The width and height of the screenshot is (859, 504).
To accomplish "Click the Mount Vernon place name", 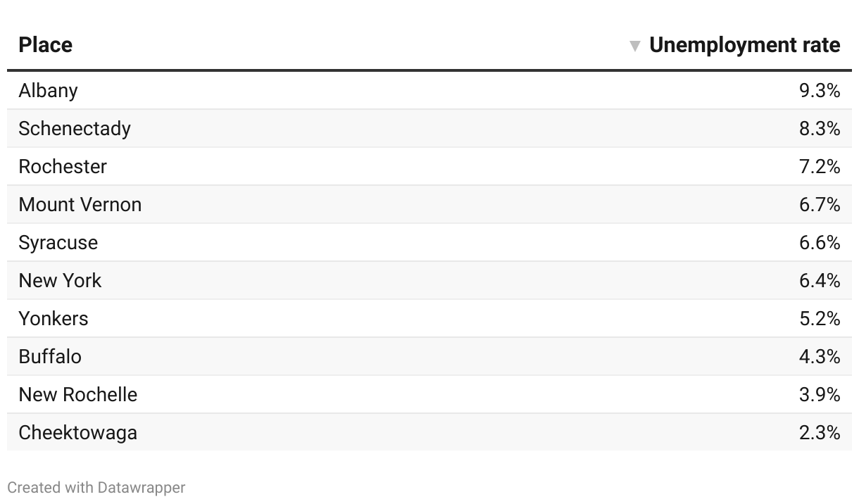I will (80, 205).
